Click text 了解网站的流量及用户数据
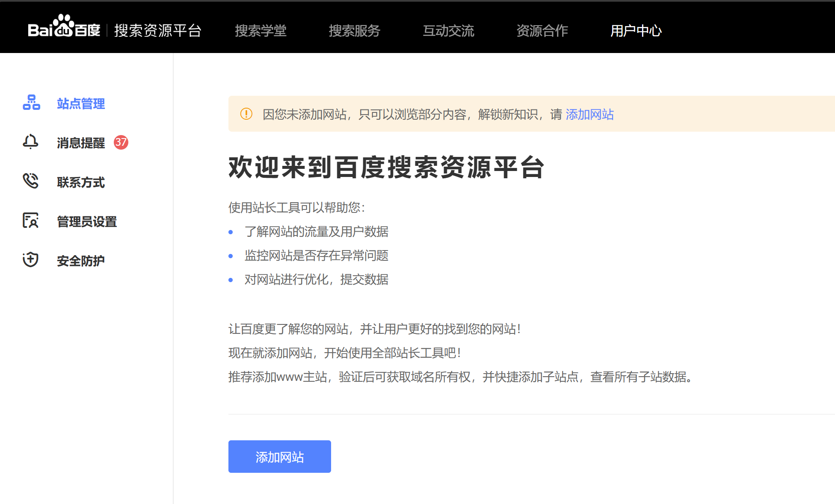 (317, 232)
